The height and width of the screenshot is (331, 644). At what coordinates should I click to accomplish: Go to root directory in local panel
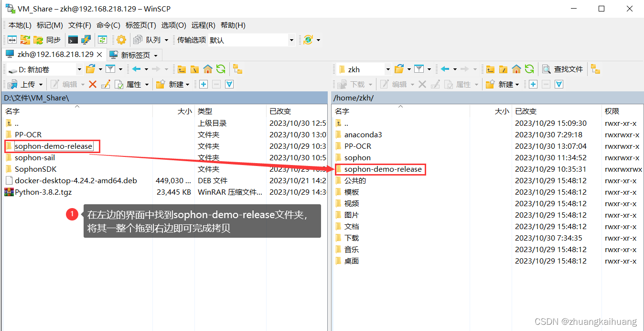pyautogui.click(x=194, y=69)
